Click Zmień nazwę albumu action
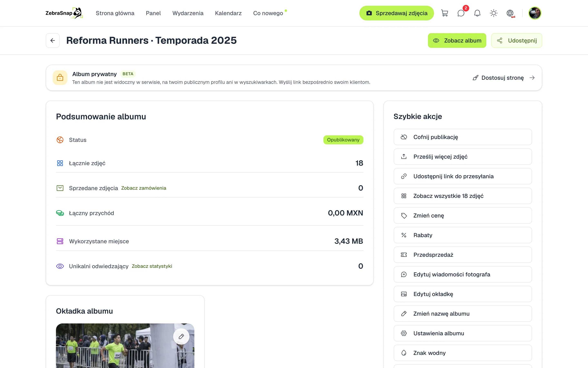Viewport: 588px width, 368px height. [x=463, y=314]
